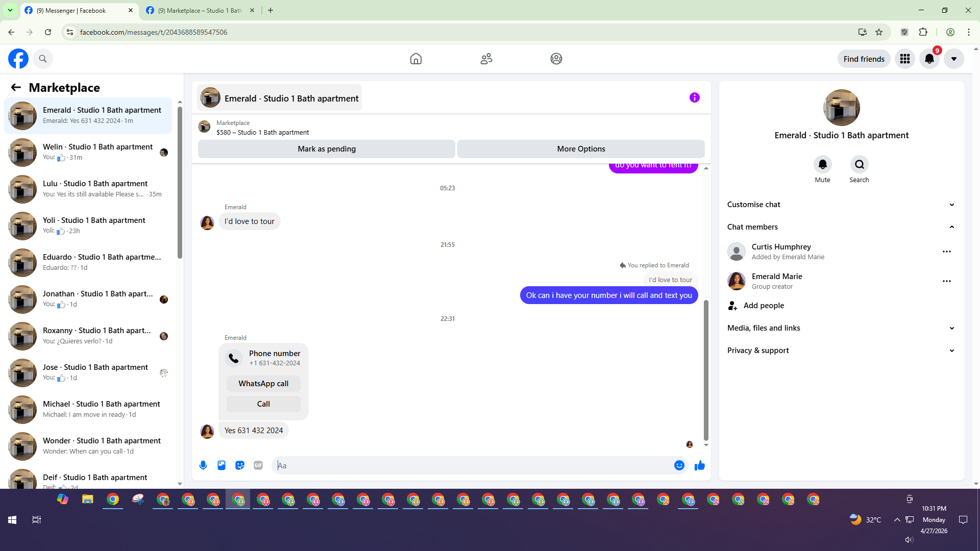
Task: Open the account dropdown arrow
Action: point(954,59)
